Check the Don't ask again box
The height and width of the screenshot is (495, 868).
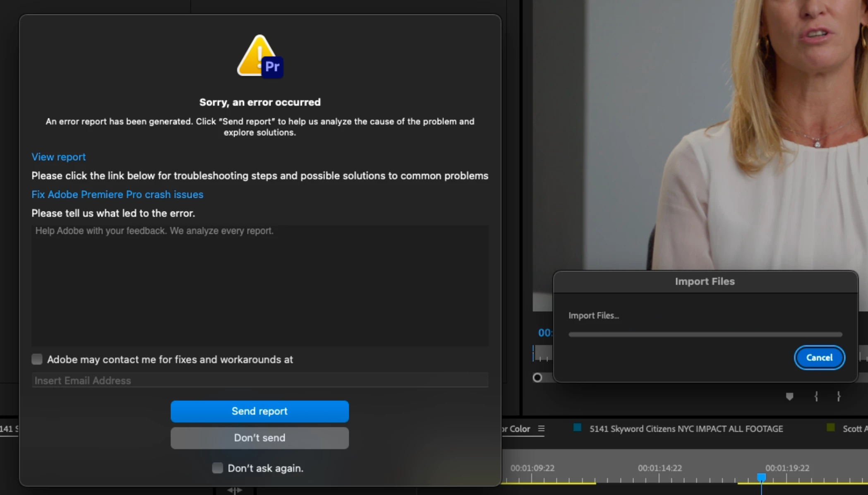[x=218, y=468]
